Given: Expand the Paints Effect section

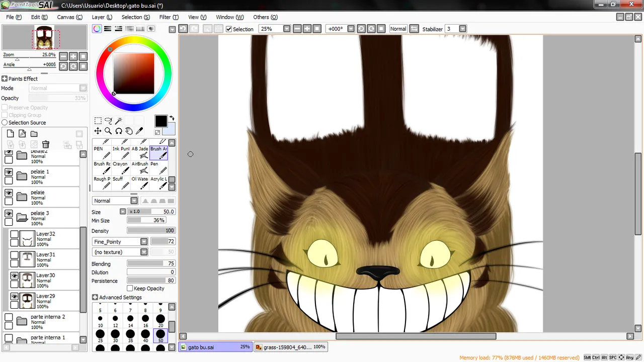Looking at the screenshot, I should point(4,79).
